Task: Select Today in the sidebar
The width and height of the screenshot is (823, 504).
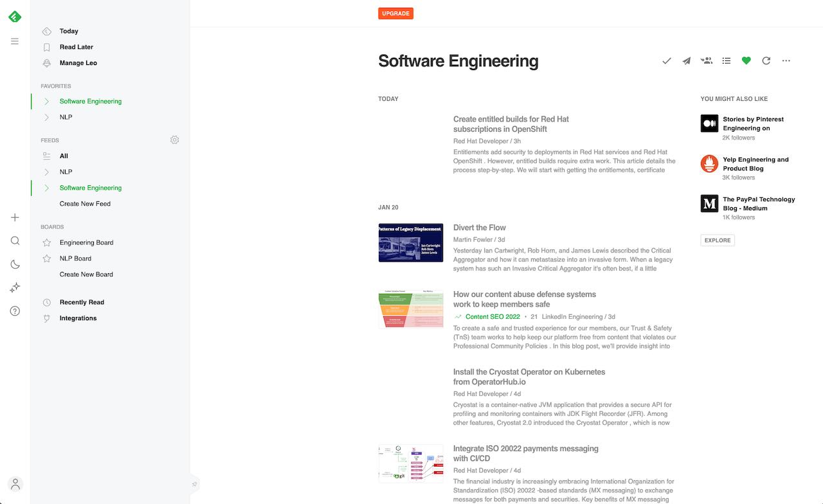Action: click(68, 31)
